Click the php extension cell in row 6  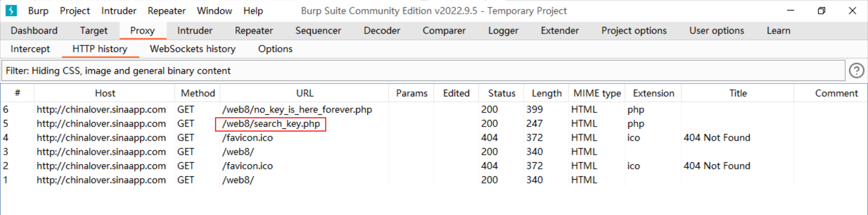click(x=636, y=110)
